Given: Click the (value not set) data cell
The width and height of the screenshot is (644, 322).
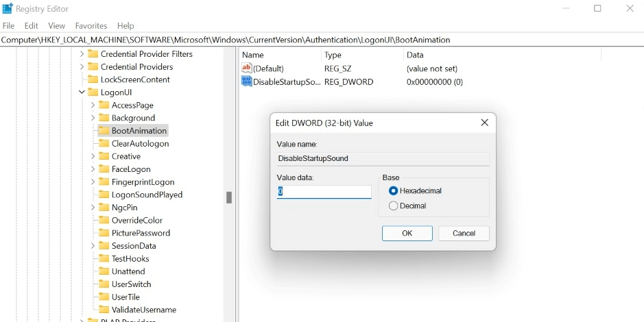Looking at the screenshot, I should tap(431, 69).
